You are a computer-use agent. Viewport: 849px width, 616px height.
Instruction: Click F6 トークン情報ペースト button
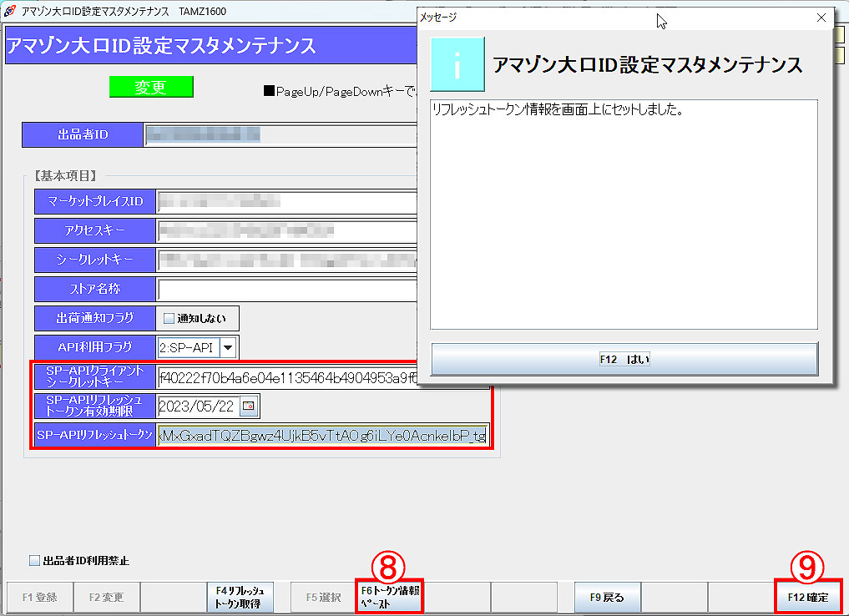click(x=390, y=597)
